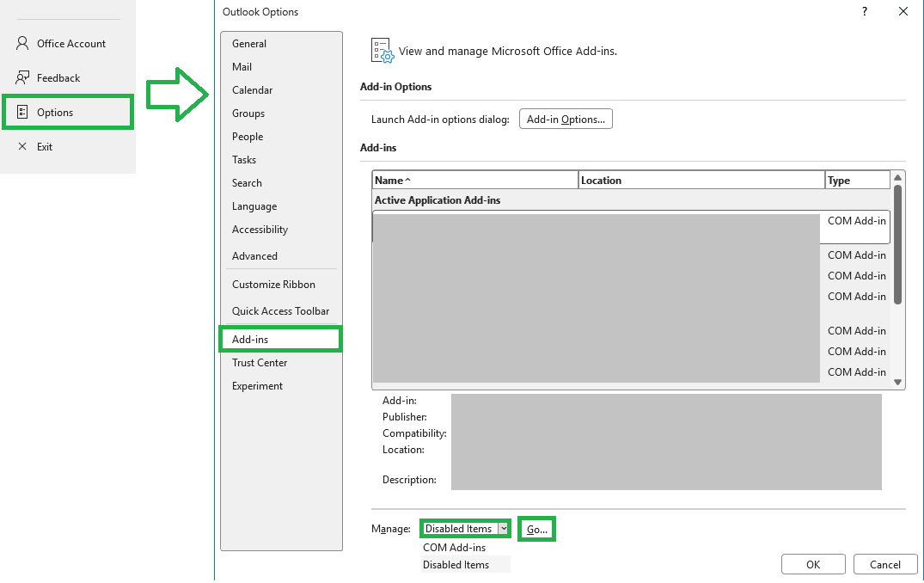The width and height of the screenshot is (924, 583).
Task: Open the Advanced options category
Action: pyautogui.click(x=281, y=256)
